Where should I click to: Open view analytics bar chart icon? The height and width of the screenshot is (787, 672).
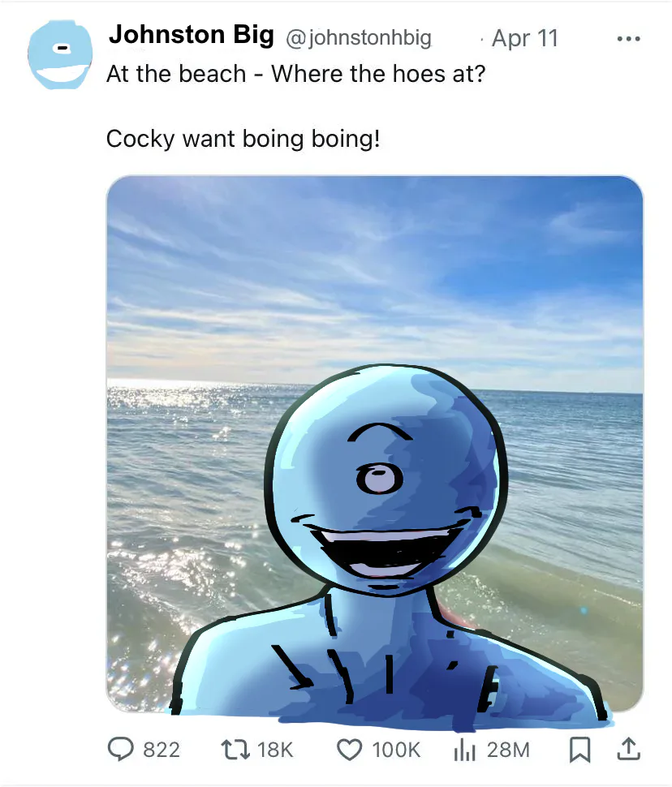[x=464, y=750]
